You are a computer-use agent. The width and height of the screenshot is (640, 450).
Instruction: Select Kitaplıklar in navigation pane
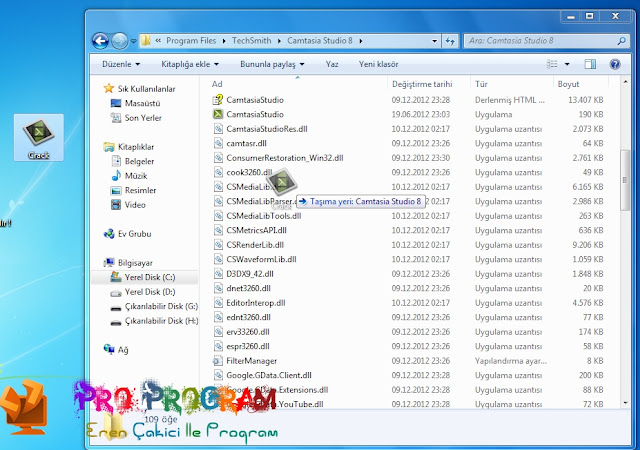coord(129,147)
